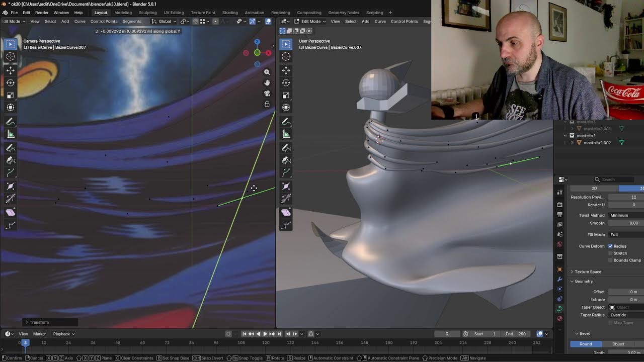The image size is (644, 362).
Task: Select the Scale tool in left viewport
Action: (11, 95)
